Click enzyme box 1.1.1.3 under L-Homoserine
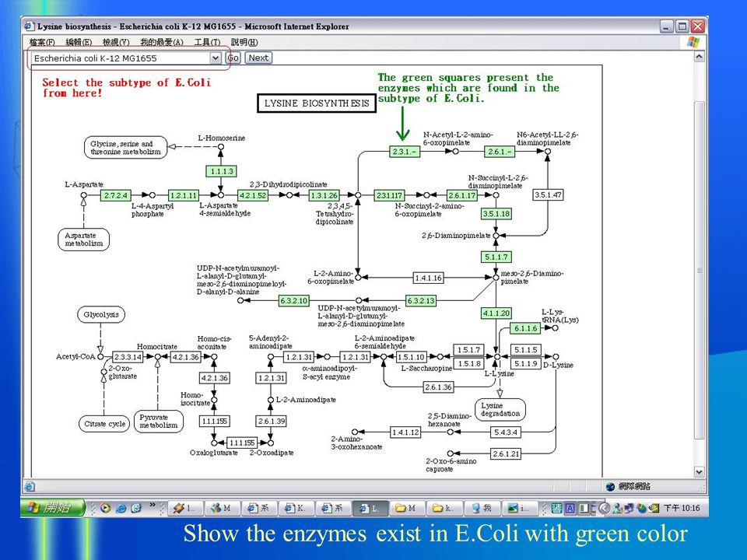Screen dimensions: 747x560 (x=222, y=171)
